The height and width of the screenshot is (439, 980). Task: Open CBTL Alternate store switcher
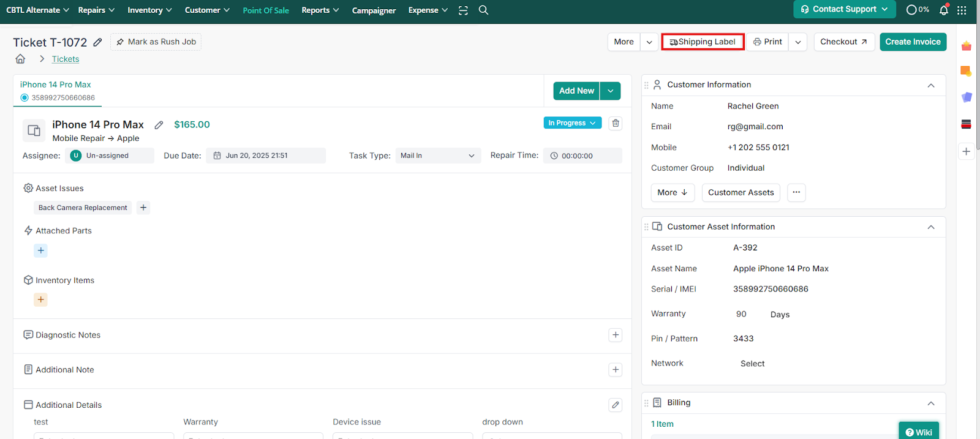point(37,10)
